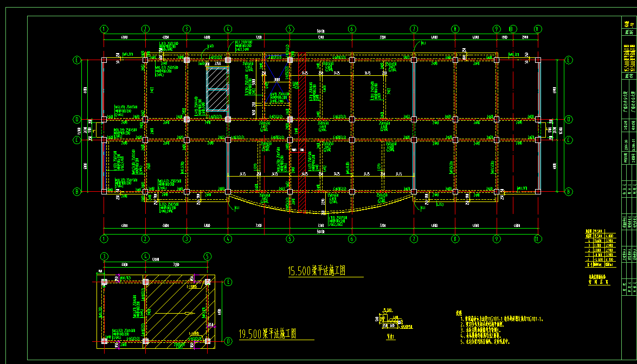Select the 12000 dimension in the 19.500 plan
The width and height of the screenshot is (637, 364).
pyautogui.click(x=156, y=259)
